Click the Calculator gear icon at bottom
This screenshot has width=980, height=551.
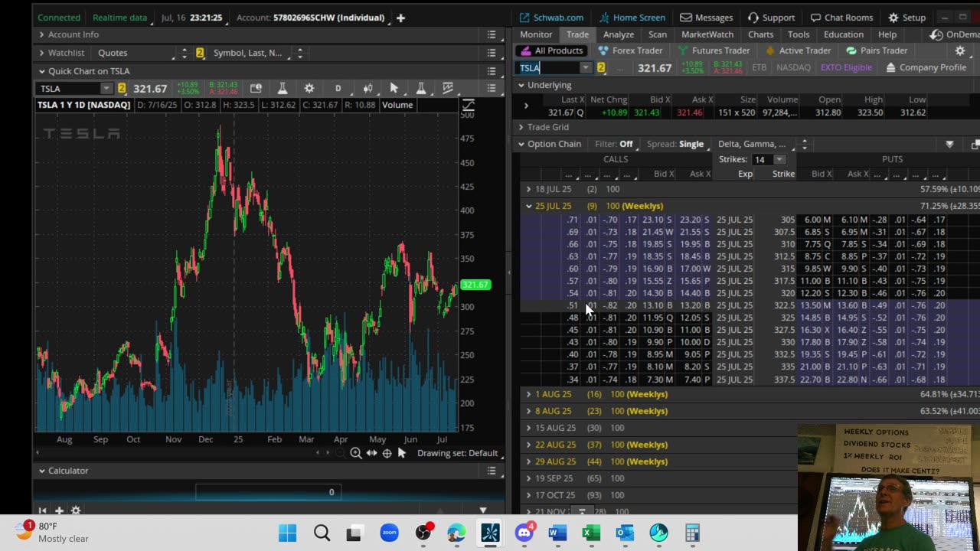pos(76,510)
